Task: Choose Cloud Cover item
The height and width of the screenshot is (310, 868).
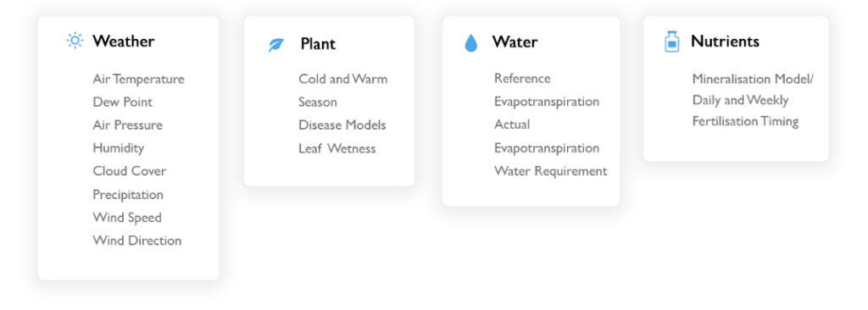Action: [x=130, y=171]
